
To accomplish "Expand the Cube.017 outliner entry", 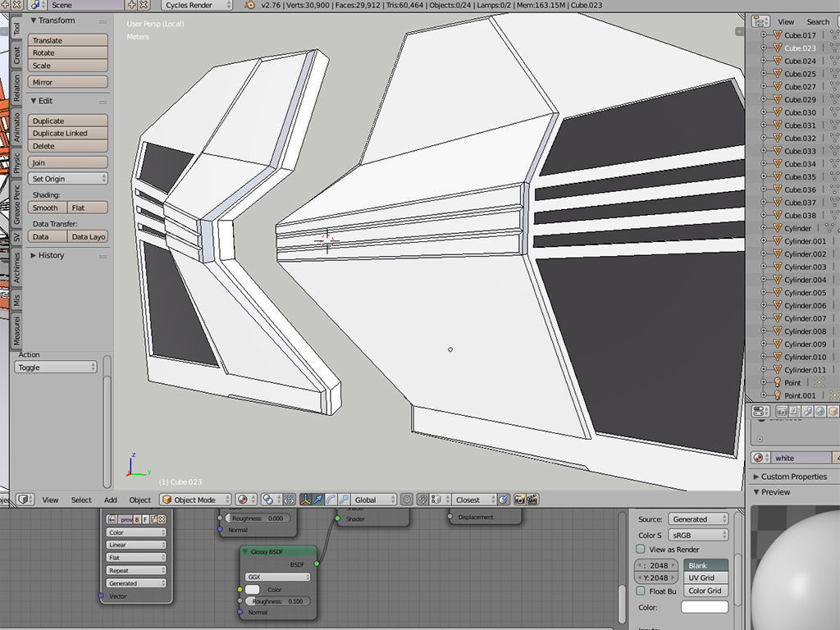I will (764, 34).
